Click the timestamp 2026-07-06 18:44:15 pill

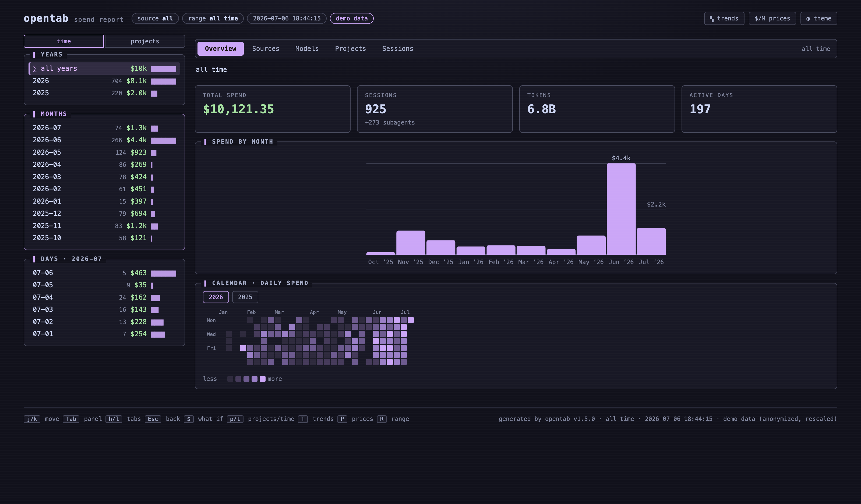coord(287,19)
